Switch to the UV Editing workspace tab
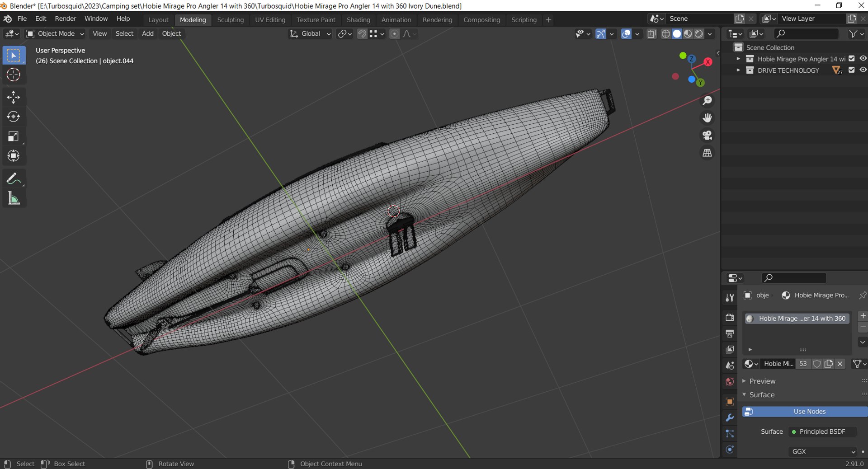The width and height of the screenshot is (868, 469). (x=270, y=20)
